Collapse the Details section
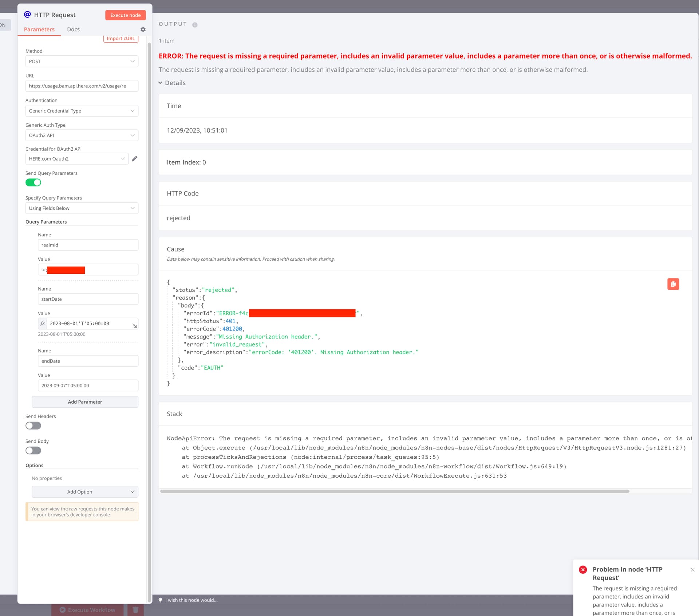The width and height of the screenshot is (699, 616). 172,83
